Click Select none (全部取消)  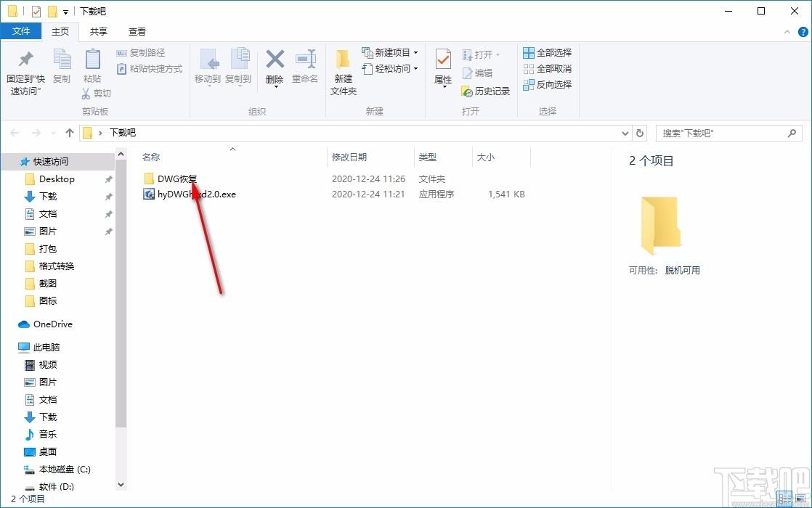[x=548, y=69]
